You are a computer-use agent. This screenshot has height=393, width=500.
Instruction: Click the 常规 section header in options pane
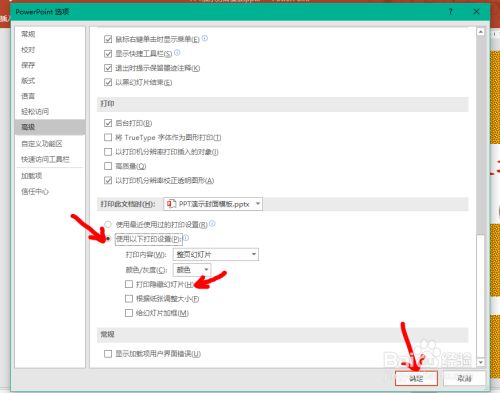pos(283,334)
